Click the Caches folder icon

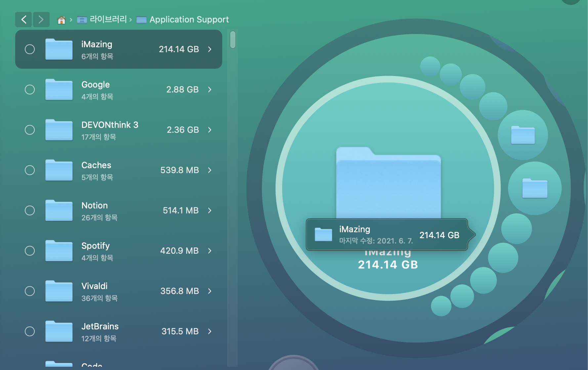pyautogui.click(x=59, y=170)
